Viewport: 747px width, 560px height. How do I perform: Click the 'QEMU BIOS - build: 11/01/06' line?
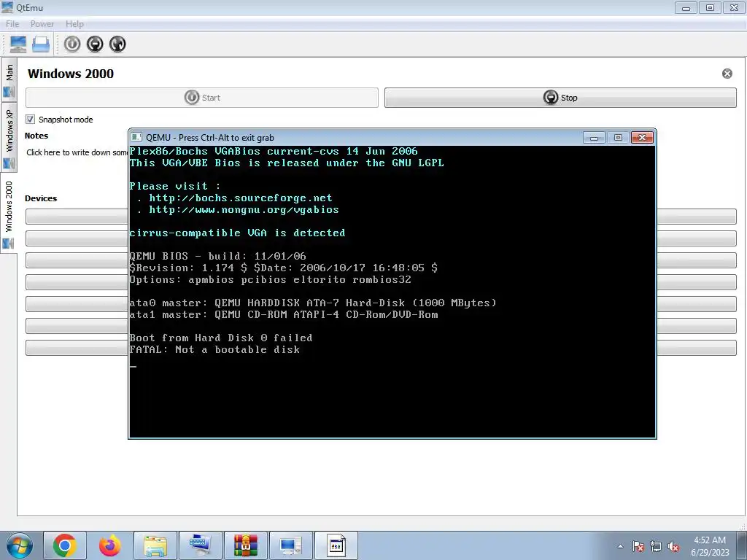(x=217, y=256)
